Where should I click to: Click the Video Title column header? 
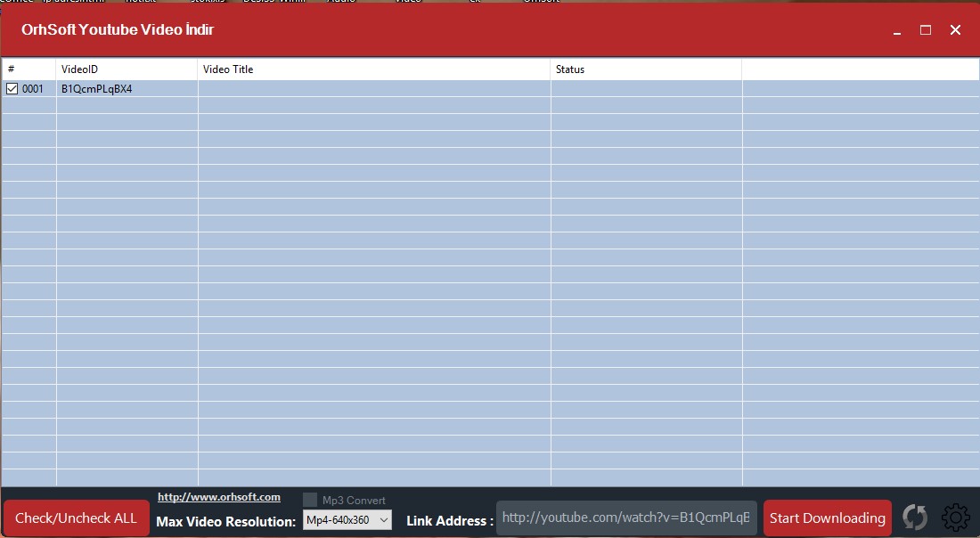(x=373, y=69)
